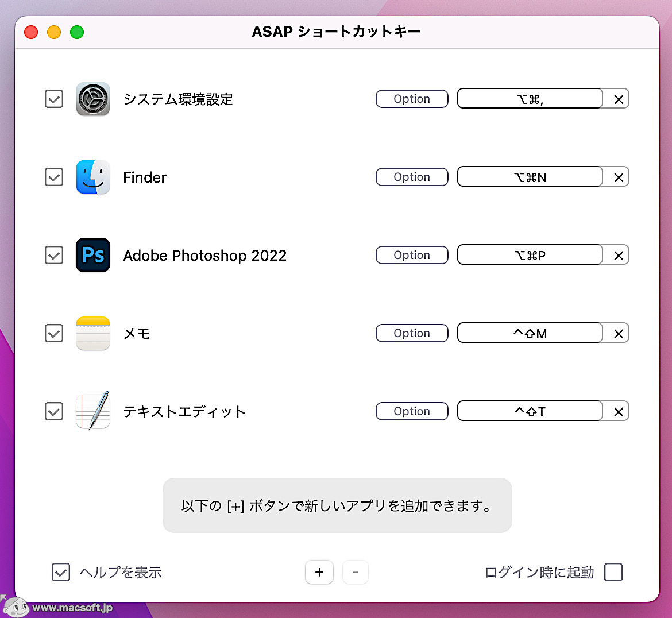Screen dimensions: 672x618
Task: Click the Finder app icon
Action: 92,177
